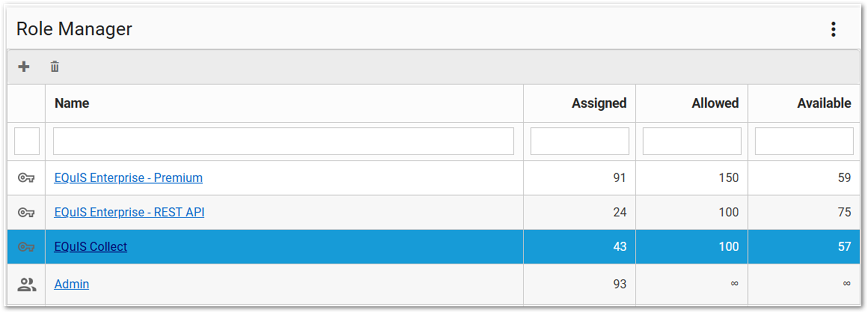
Task: Open the Admin role link
Action: pyautogui.click(x=71, y=284)
